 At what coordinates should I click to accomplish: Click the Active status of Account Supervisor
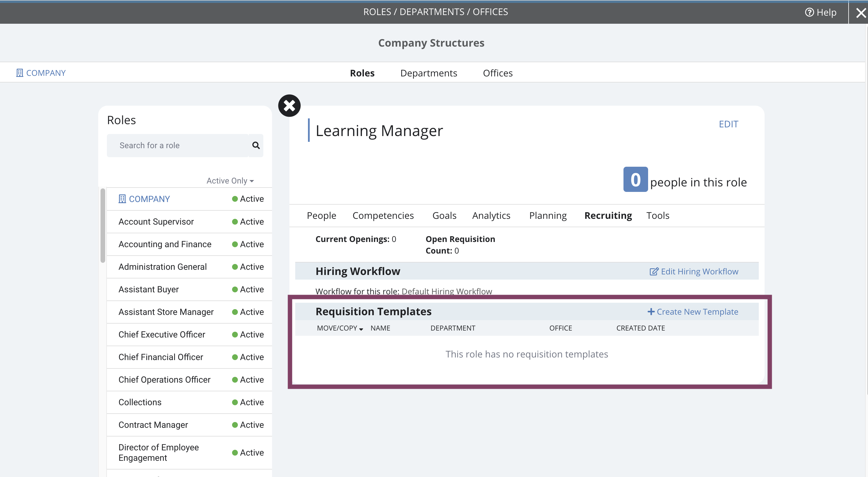point(248,221)
